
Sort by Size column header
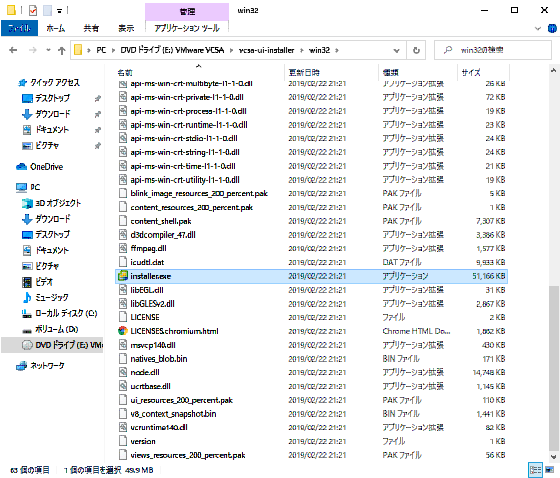pyautogui.click(x=471, y=73)
